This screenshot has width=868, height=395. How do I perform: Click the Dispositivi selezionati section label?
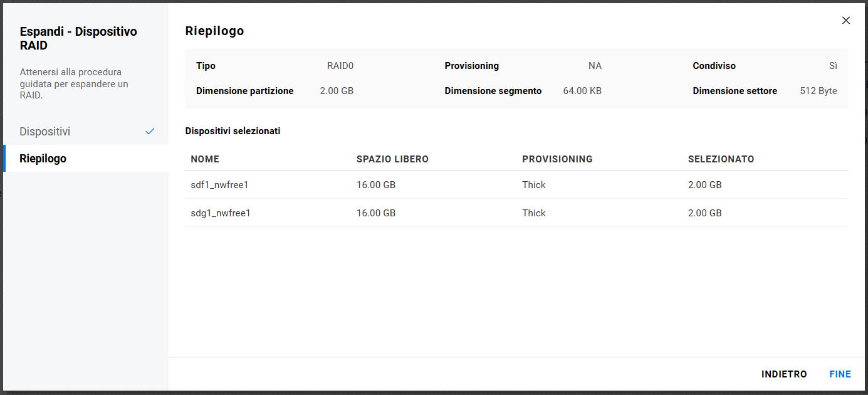point(233,131)
